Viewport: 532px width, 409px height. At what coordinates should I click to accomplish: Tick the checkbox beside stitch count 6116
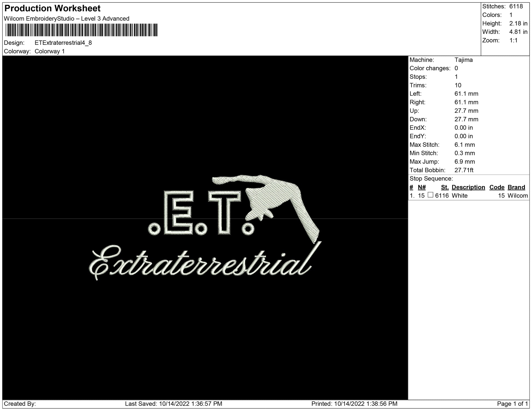coord(431,195)
